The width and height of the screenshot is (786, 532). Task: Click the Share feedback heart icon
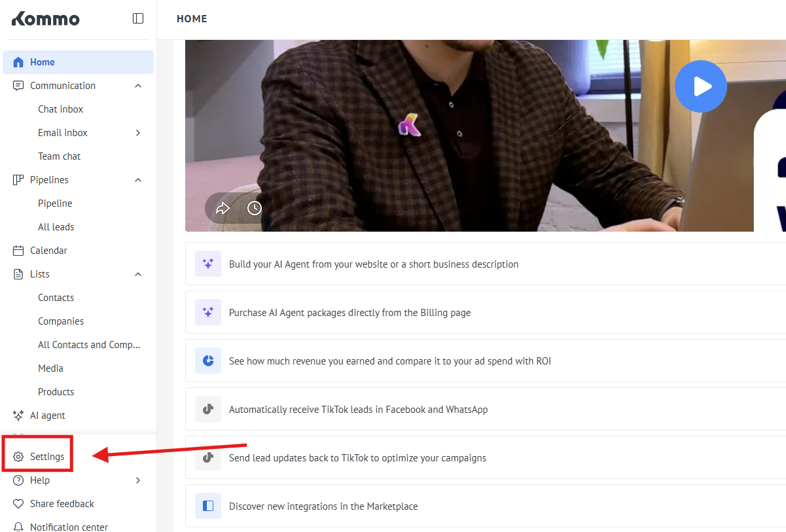(x=18, y=504)
